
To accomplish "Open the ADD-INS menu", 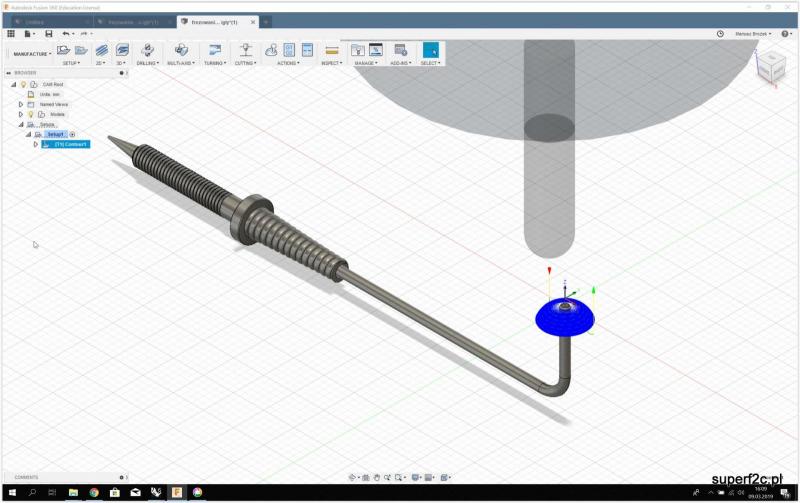I will pyautogui.click(x=400, y=63).
